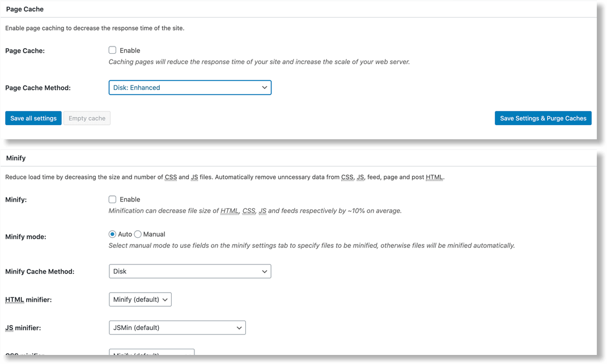Click the Empty cache button
Image resolution: width=607 pixels, height=364 pixels.
click(87, 118)
